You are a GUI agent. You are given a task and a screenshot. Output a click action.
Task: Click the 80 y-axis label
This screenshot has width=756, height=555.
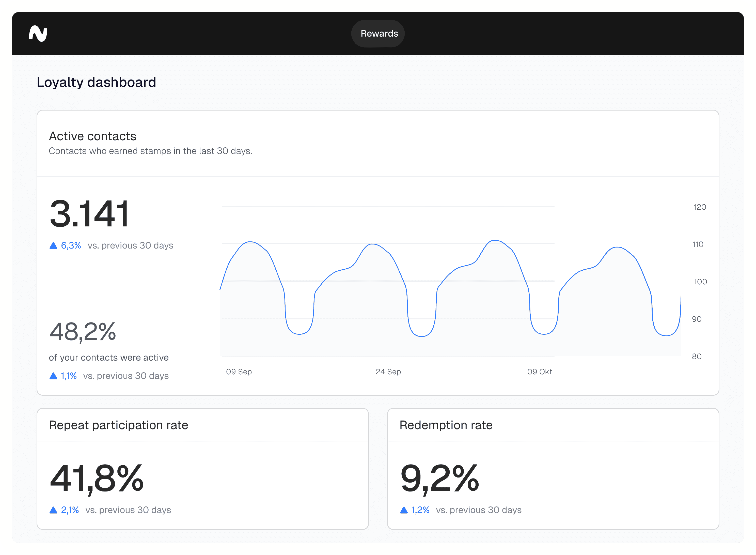[x=697, y=356]
